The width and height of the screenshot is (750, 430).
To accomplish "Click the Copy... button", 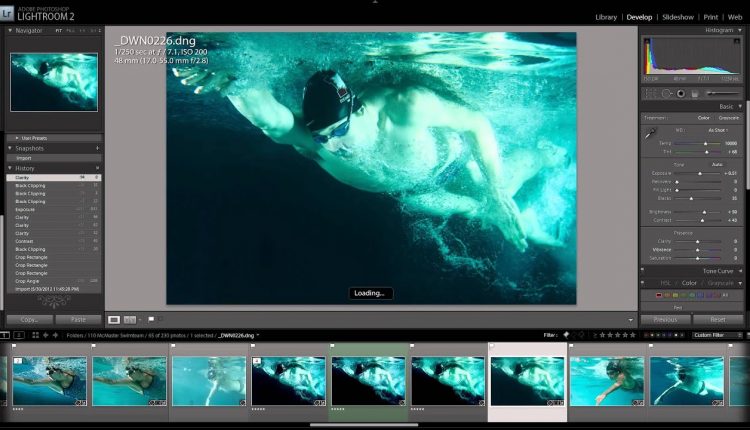I will [x=30, y=320].
